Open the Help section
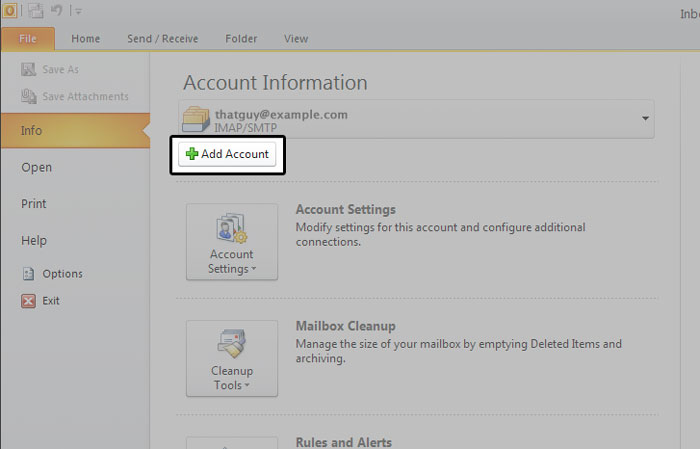The image size is (700, 449). click(34, 241)
